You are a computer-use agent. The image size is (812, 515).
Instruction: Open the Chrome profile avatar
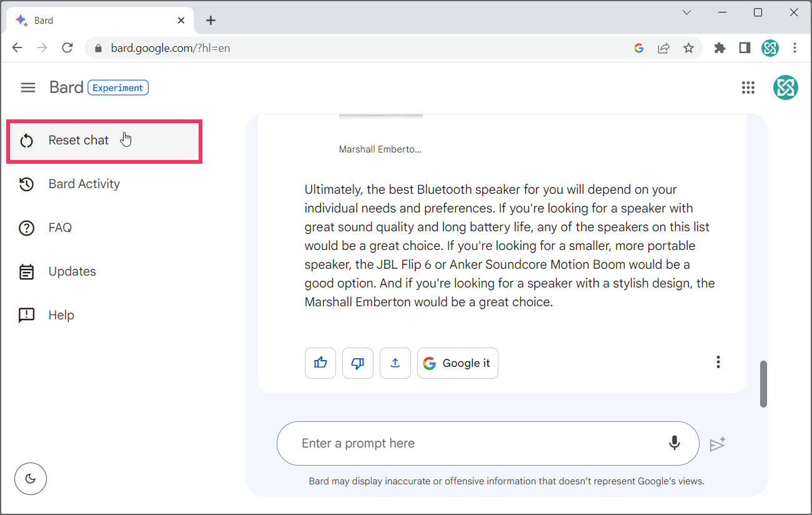770,48
